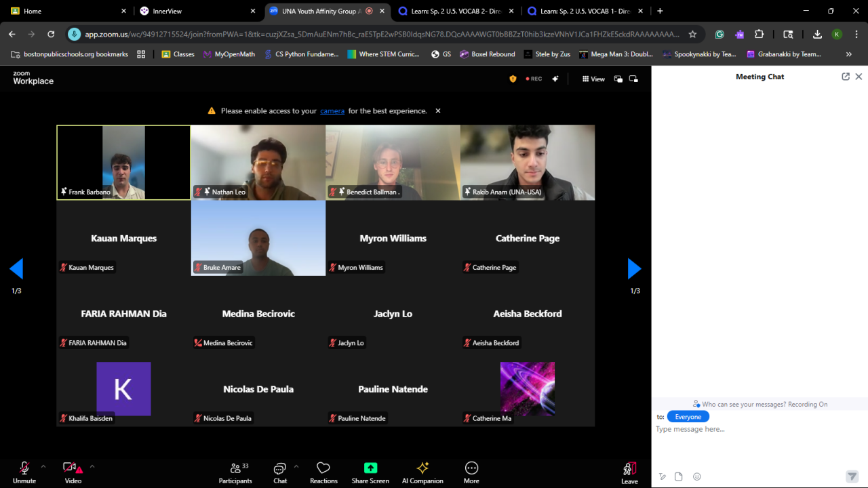Expand the chat options arrow beside Chat
868x488 pixels.
(x=296, y=466)
